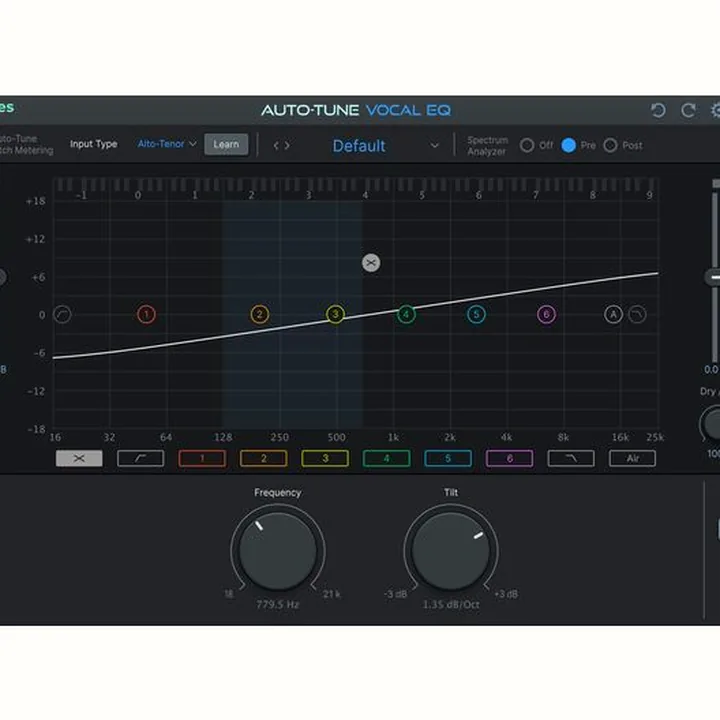Click the Frequency knob label
Image resolution: width=720 pixels, height=720 pixels.
pos(278,492)
